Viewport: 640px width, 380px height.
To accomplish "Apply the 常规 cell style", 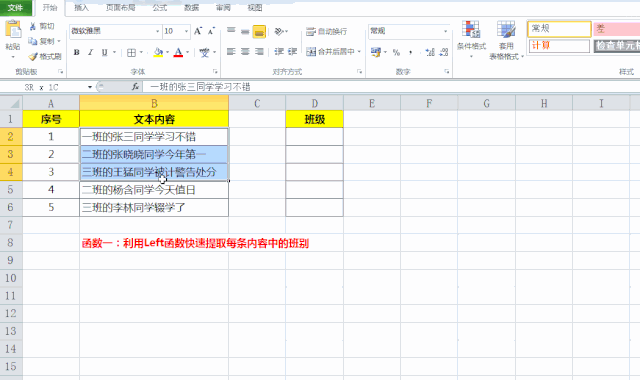I will [x=559, y=29].
